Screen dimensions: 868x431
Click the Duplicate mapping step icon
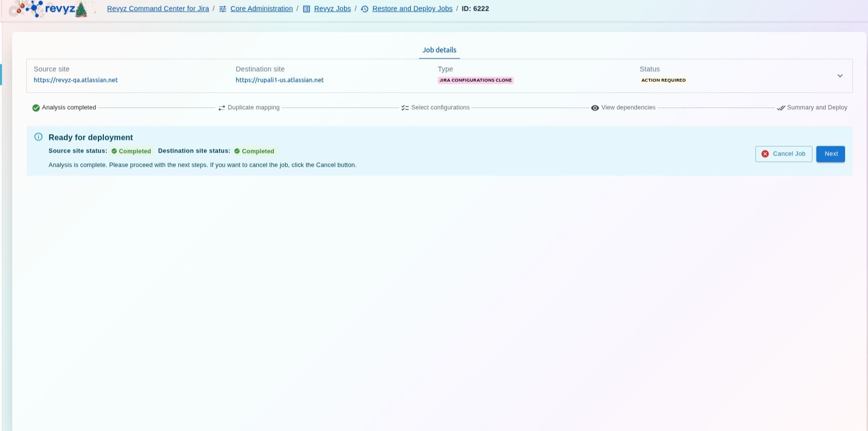click(222, 108)
